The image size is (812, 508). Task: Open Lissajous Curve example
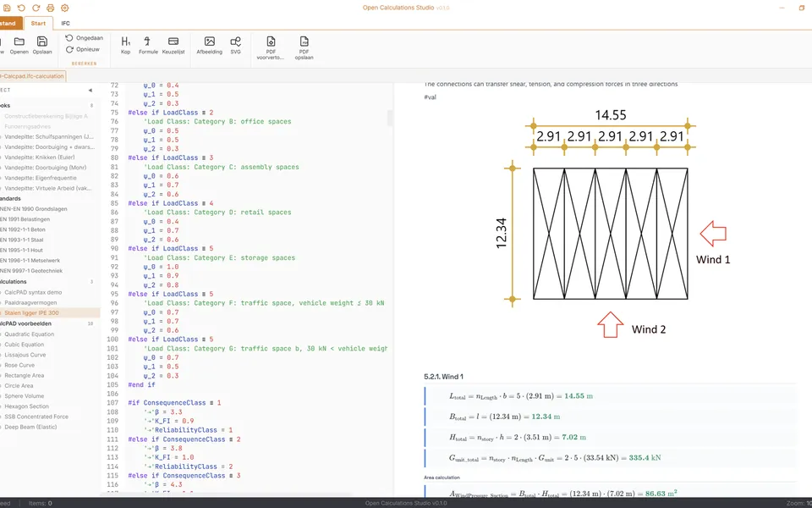[25, 355]
